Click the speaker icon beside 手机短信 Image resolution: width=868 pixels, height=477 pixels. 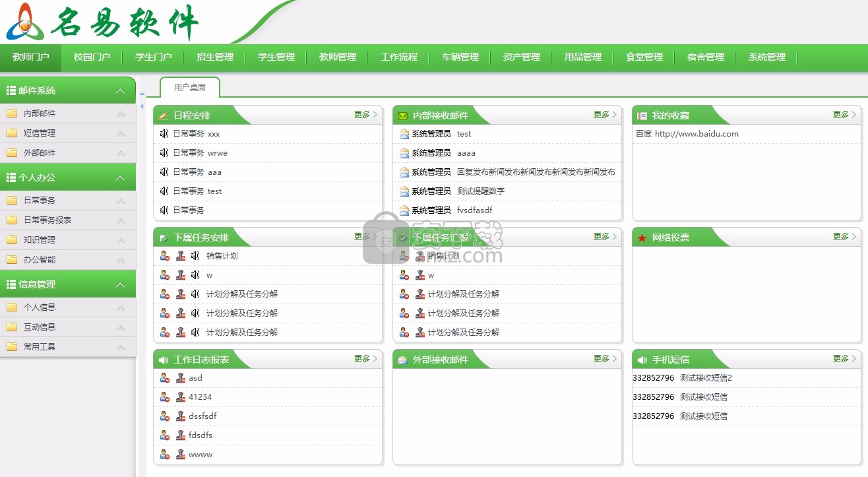point(642,360)
